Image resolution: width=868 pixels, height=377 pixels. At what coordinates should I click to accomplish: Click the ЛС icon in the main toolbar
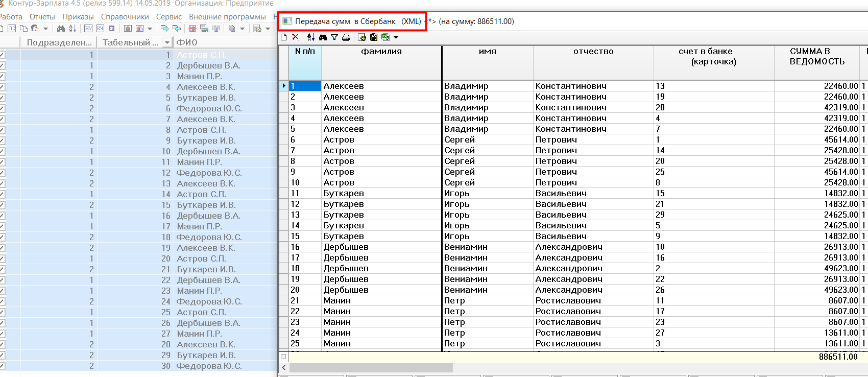click(x=12, y=28)
